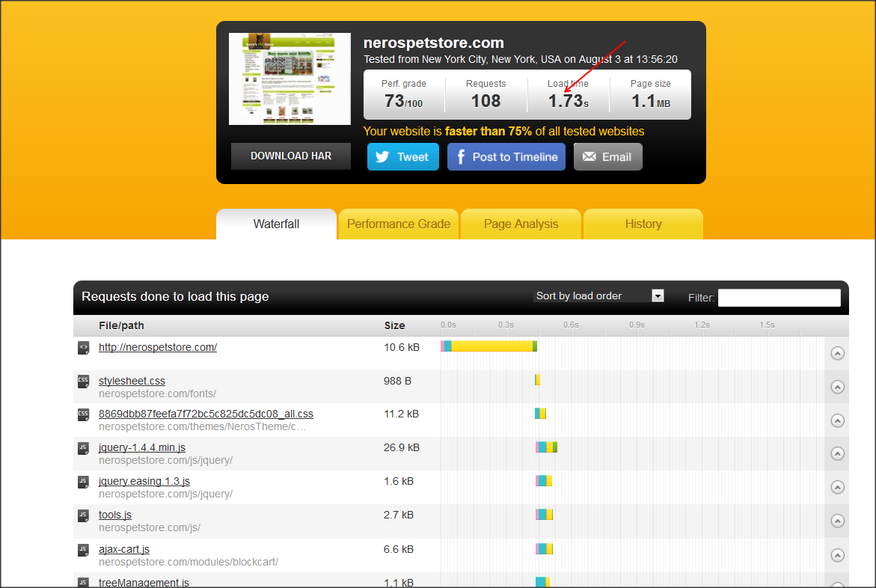876x588 pixels.
Task: Click the nerospetstore.com/modules/blockcart/ path text
Action: coord(189,562)
